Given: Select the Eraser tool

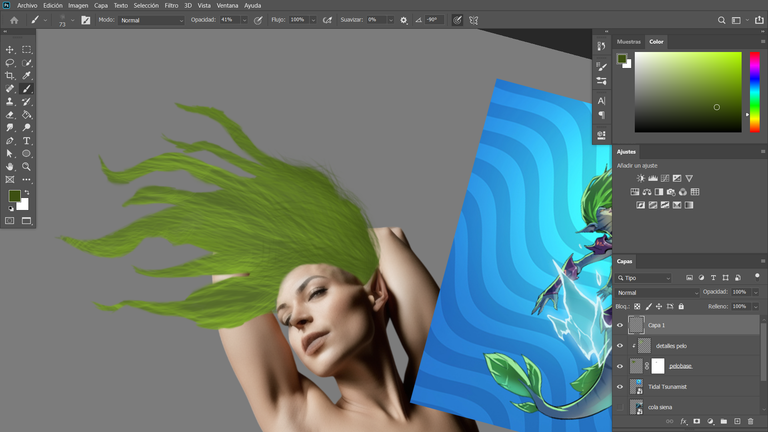Looking at the screenshot, I should tap(10, 115).
